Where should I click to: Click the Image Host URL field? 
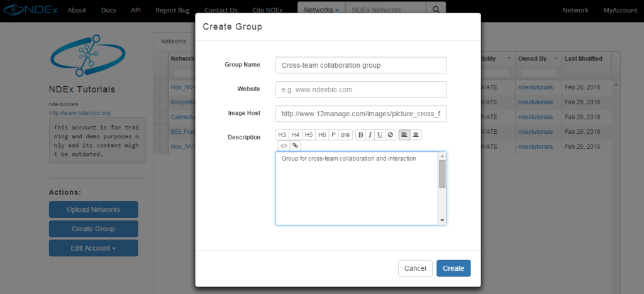(x=360, y=114)
